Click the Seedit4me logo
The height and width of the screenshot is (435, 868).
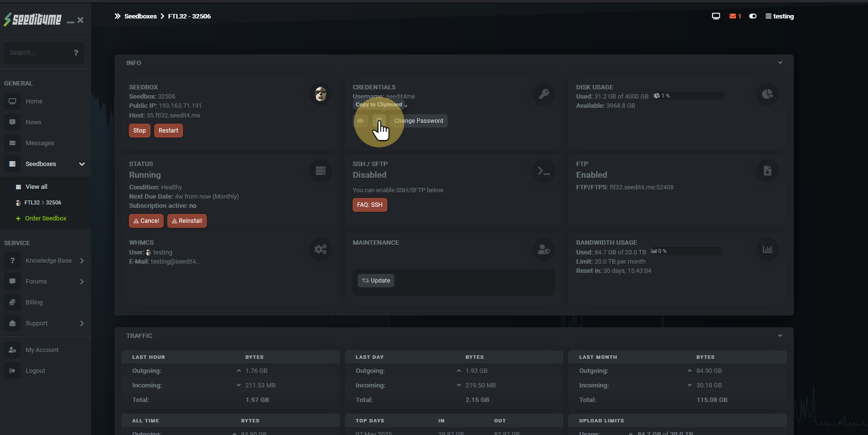coord(33,19)
